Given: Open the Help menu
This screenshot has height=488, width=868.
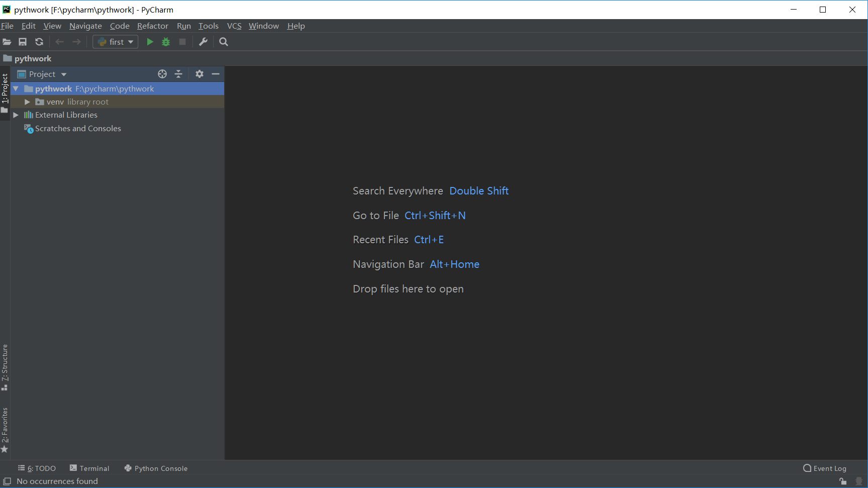Looking at the screenshot, I should [x=296, y=26].
